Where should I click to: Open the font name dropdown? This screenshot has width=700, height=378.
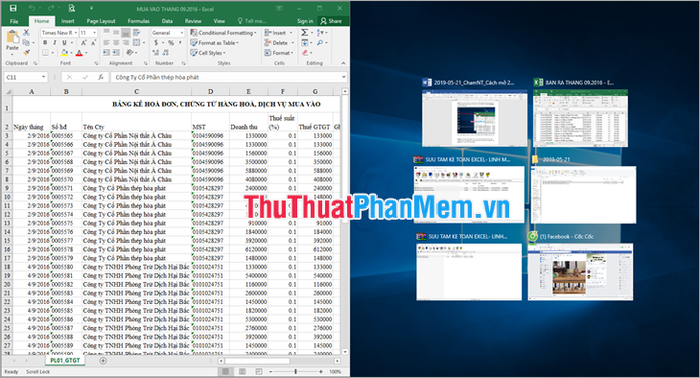point(76,33)
